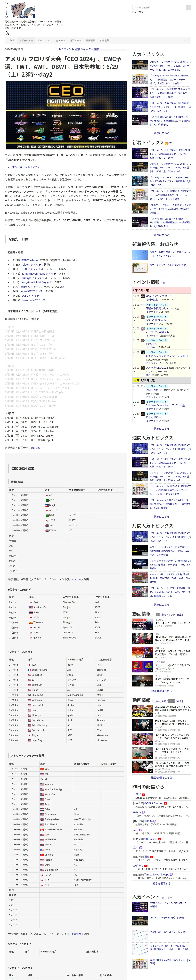Click the 格ゲーチェッカーへのお問い合わせ thumbnail icon
The width and height of the screenshot is (196, 980).
(140, 268)
